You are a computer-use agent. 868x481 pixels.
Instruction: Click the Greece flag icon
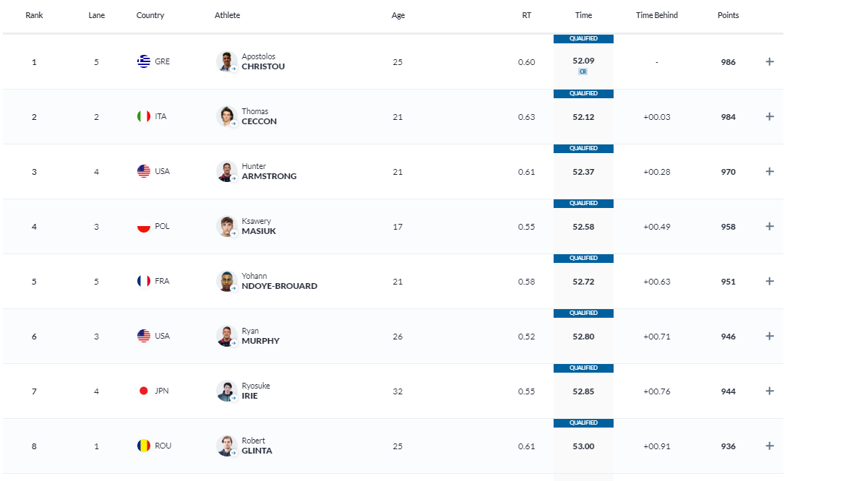pyautogui.click(x=144, y=61)
